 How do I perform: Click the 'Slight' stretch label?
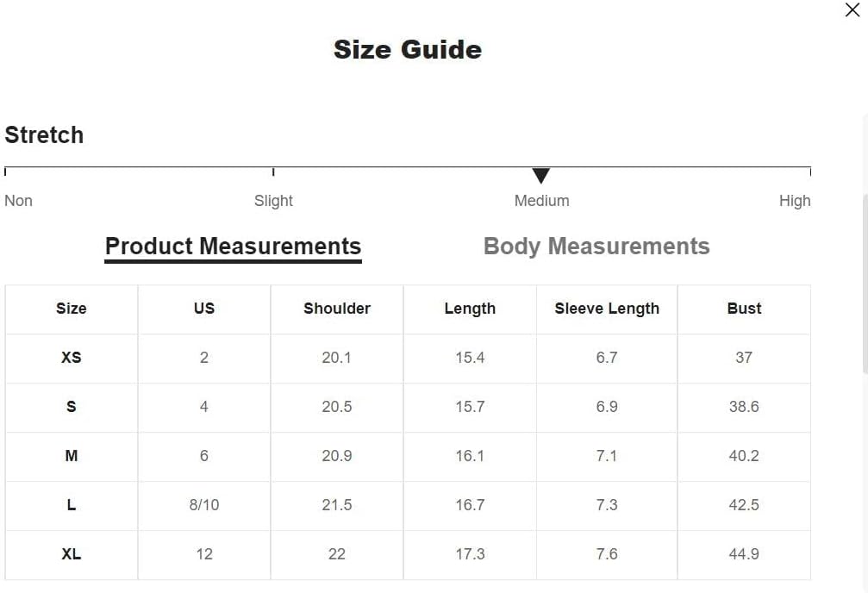[x=273, y=201]
